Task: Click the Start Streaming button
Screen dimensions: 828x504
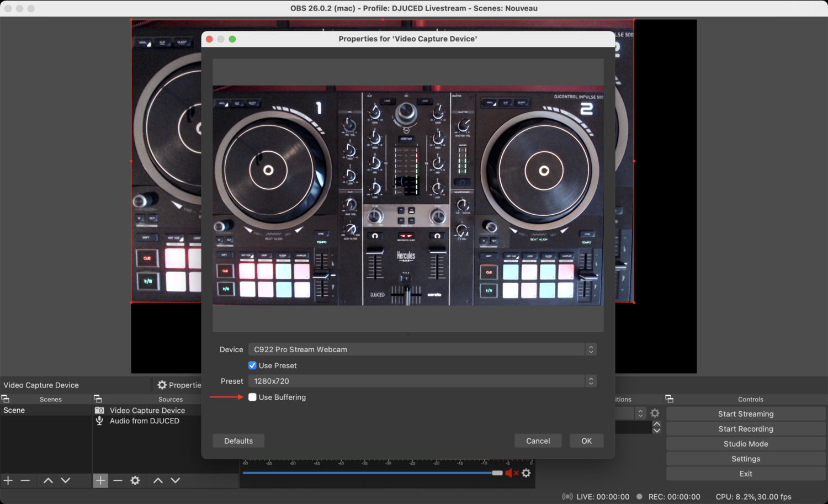Action: click(745, 413)
